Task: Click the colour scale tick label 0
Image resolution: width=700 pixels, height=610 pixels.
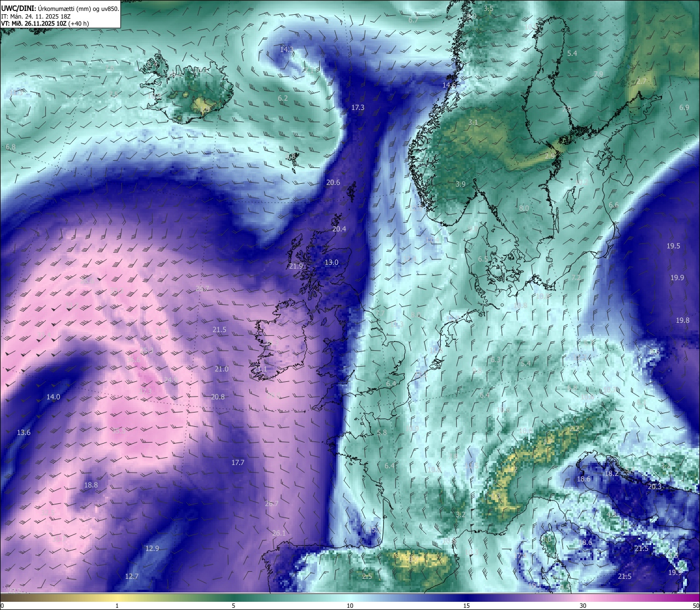Action: point(2,606)
